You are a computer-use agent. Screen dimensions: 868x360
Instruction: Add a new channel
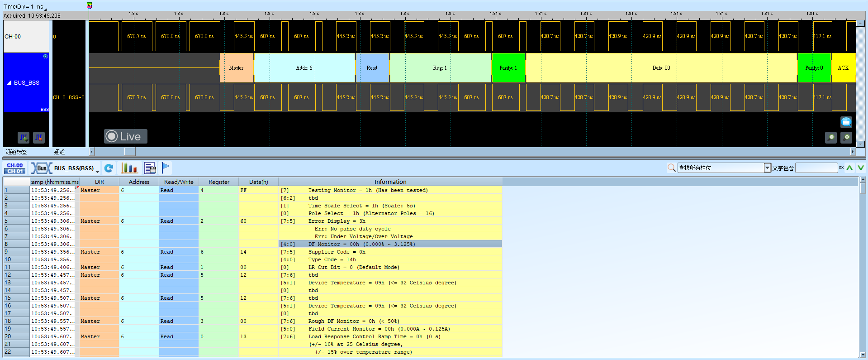[x=24, y=137]
